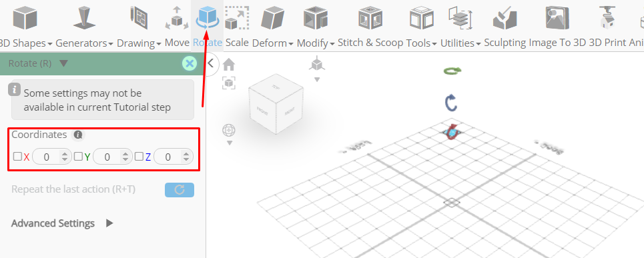Open the Image To 3D tool
The width and height of the screenshot is (644, 258).
557,19
